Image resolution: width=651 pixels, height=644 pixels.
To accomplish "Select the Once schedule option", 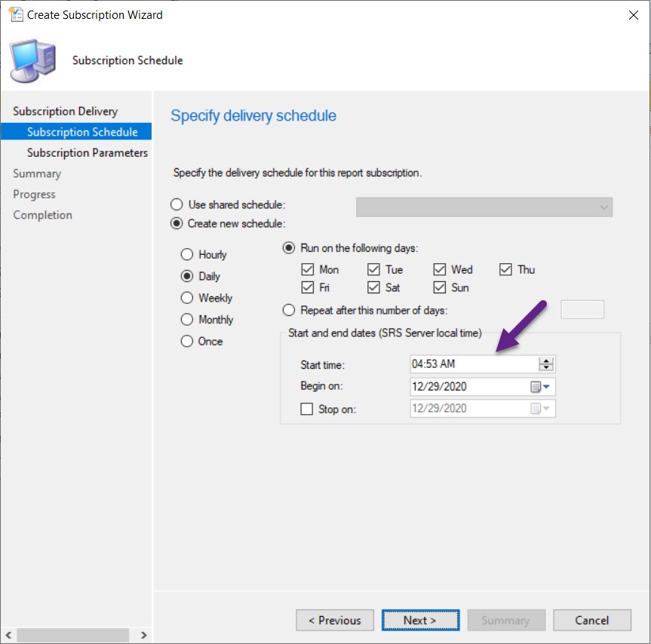I will pos(187,341).
